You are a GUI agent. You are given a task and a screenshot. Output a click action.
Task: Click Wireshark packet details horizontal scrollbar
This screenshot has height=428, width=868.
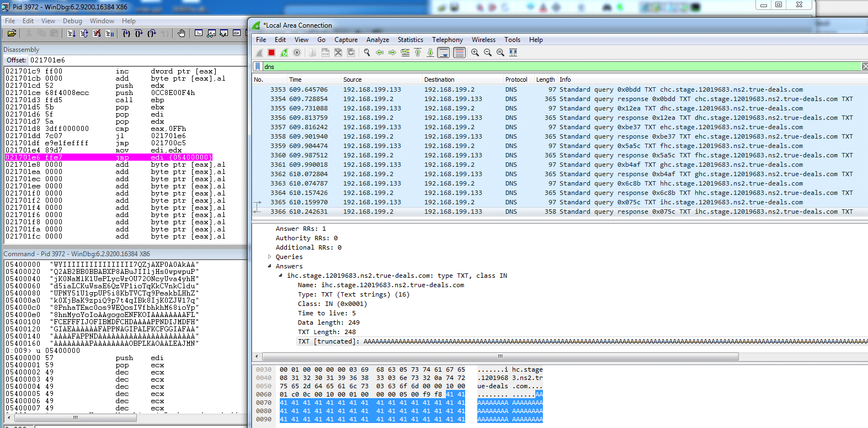(x=499, y=357)
